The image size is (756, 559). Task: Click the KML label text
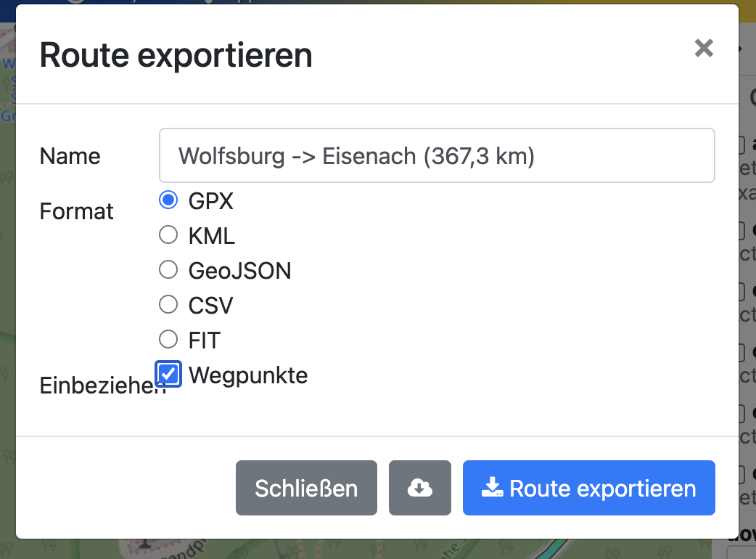click(212, 236)
